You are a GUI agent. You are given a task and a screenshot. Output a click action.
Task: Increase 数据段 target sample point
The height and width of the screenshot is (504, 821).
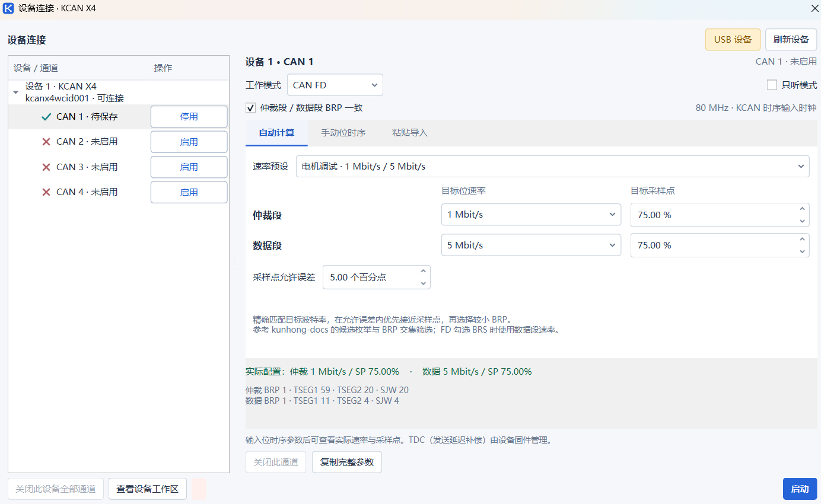coord(803,239)
